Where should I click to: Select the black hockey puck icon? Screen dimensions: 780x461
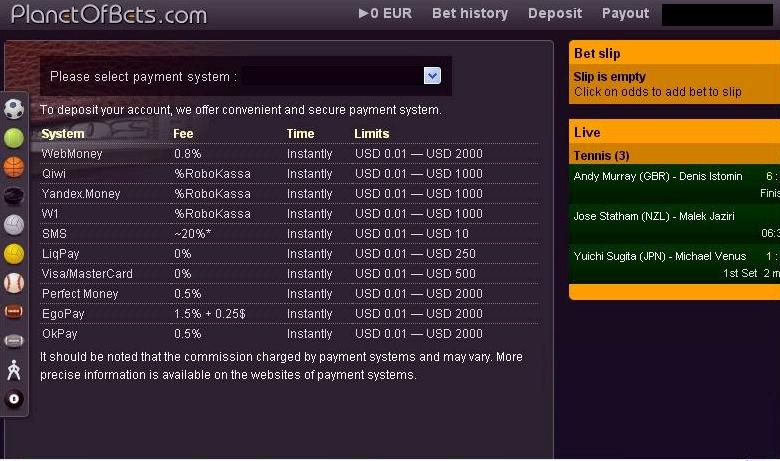point(14,196)
